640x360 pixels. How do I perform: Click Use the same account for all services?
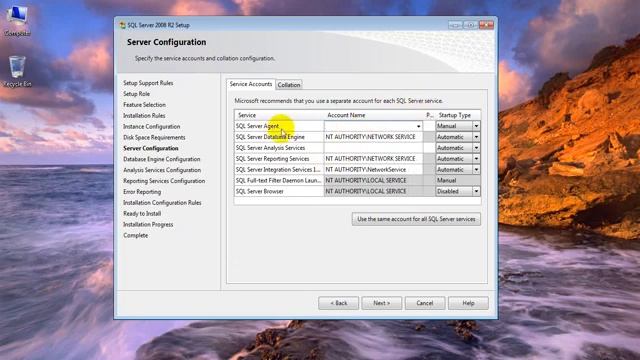click(x=416, y=219)
